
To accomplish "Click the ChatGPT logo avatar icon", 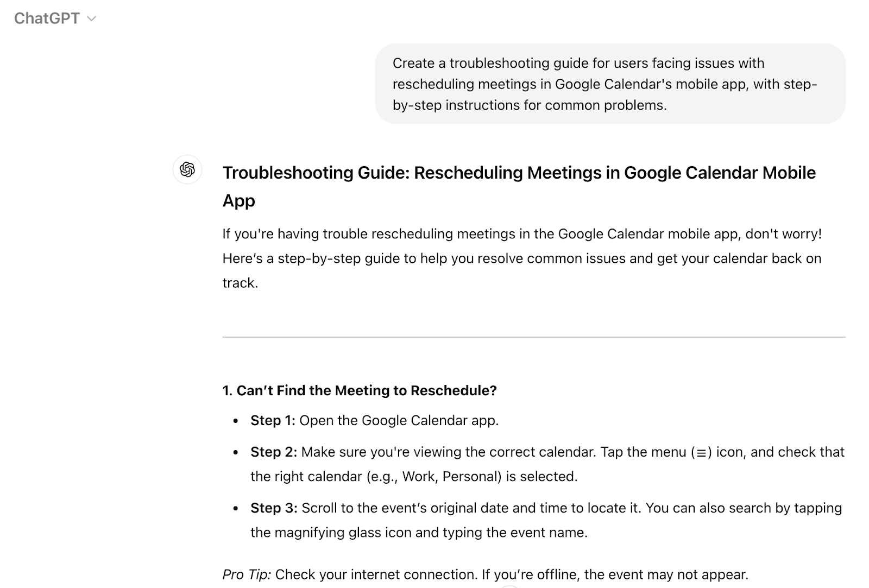I will (187, 170).
